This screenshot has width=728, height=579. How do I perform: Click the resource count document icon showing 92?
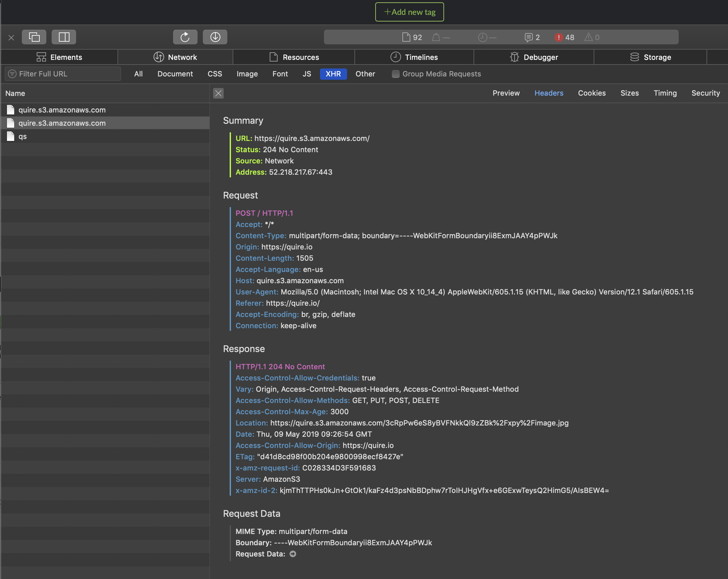[x=406, y=37]
